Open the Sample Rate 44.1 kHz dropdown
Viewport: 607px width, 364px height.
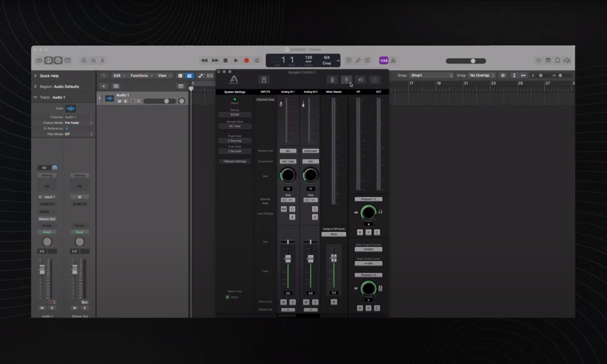pyautogui.click(x=235, y=126)
